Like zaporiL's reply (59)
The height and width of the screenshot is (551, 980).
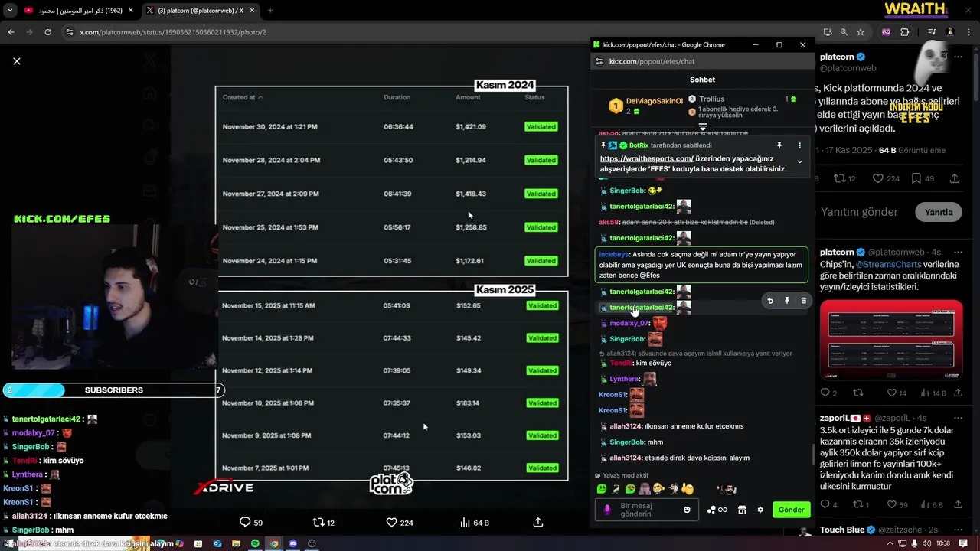point(897,504)
